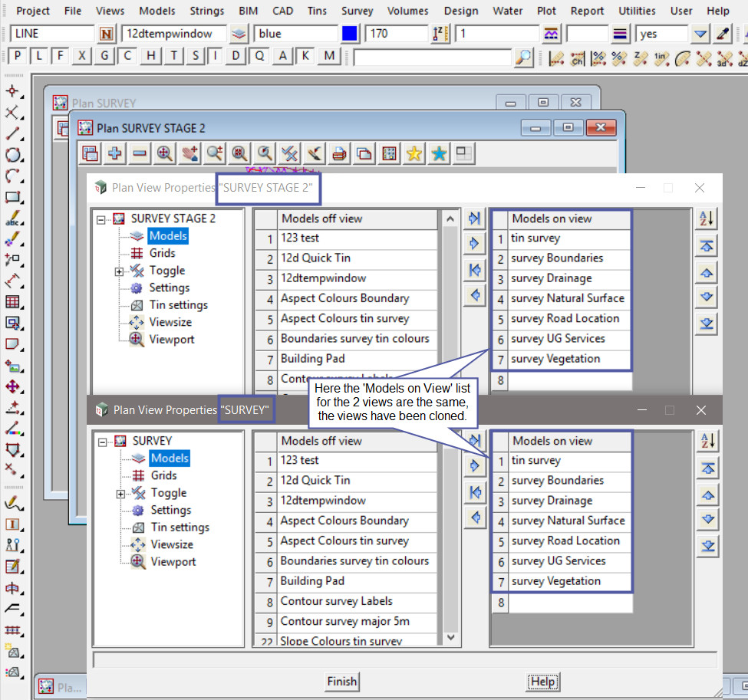
Task: Toggle the P snap button
Action: [18, 56]
